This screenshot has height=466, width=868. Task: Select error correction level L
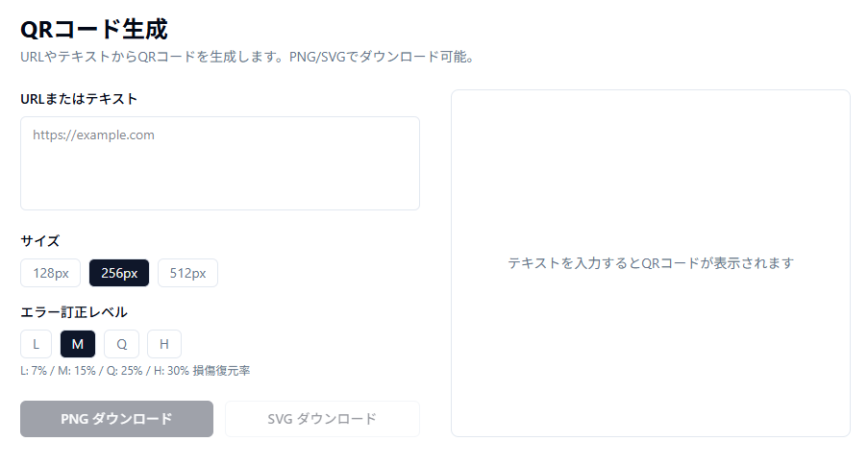tap(36, 344)
